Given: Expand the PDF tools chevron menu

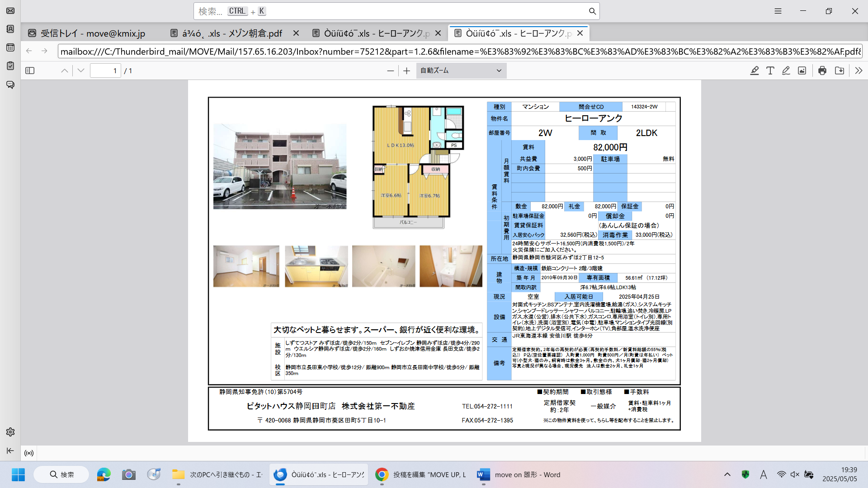Looking at the screenshot, I should click(858, 70).
